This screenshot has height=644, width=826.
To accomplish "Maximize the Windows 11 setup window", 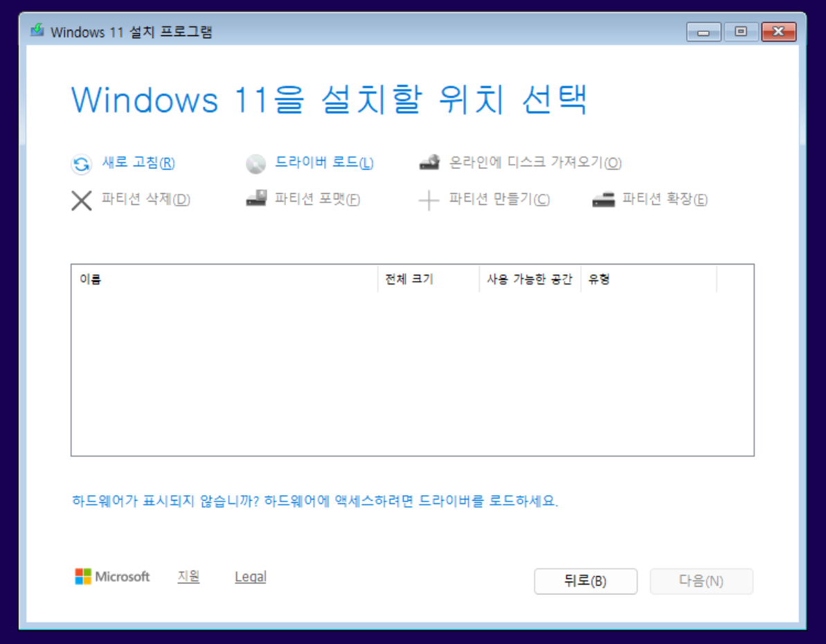I will [x=742, y=32].
